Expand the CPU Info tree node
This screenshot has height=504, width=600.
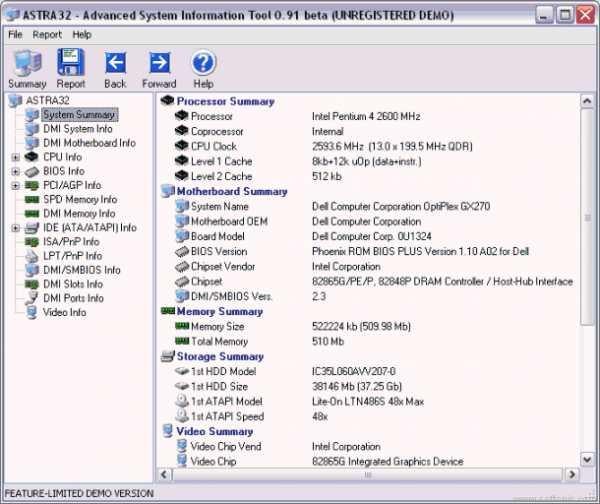(15, 157)
